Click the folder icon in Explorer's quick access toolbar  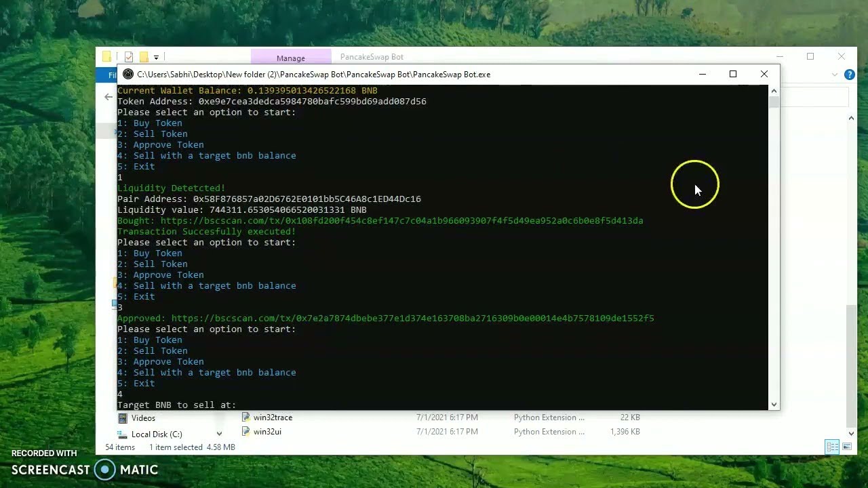(x=106, y=57)
